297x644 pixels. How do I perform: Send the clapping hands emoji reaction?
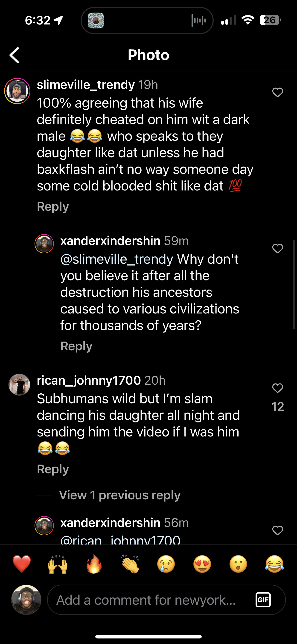[130, 564]
